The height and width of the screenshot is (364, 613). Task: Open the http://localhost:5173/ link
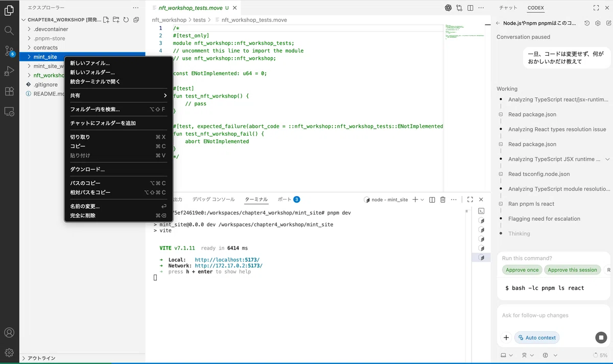coord(227,260)
